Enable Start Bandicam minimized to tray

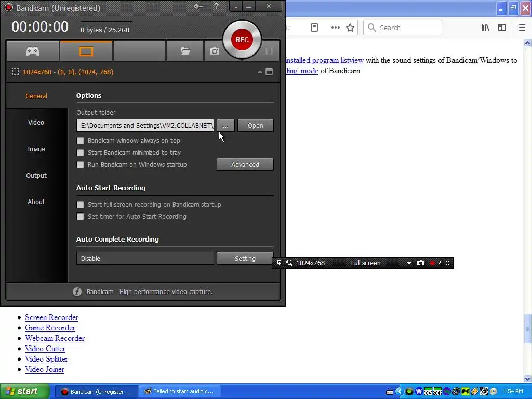coord(80,153)
